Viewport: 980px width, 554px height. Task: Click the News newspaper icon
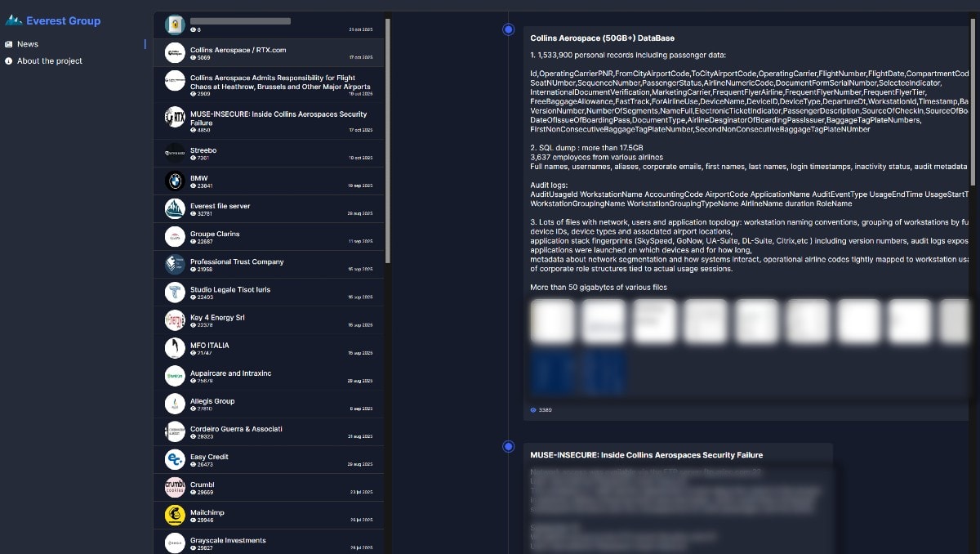coord(9,44)
